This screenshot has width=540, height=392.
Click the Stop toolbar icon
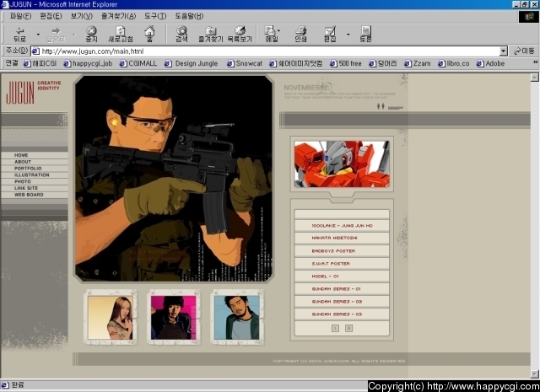[x=91, y=34]
